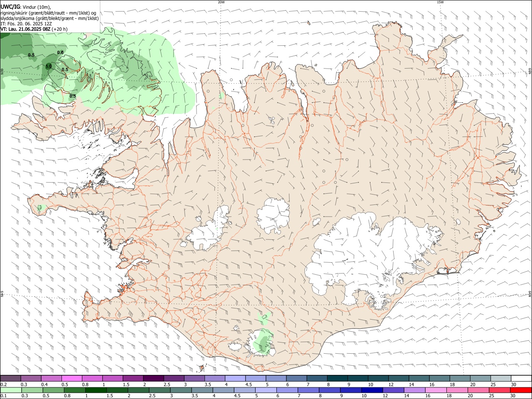Image resolution: width=532 pixels, height=399 pixels.
Task: Click the navy blue swatch labeled 10 in rain legend
Action: [372, 390]
